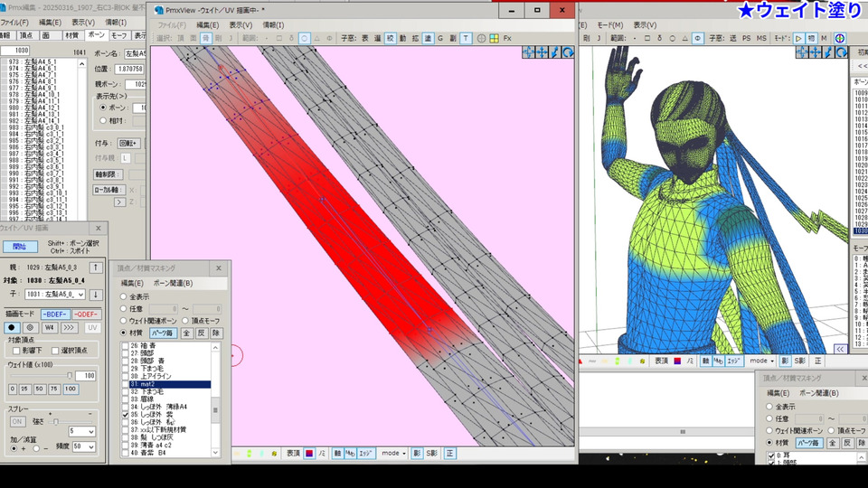The image size is (868, 488).
Task: Click the 開始 button in weight panel
Action: pos(20,247)
